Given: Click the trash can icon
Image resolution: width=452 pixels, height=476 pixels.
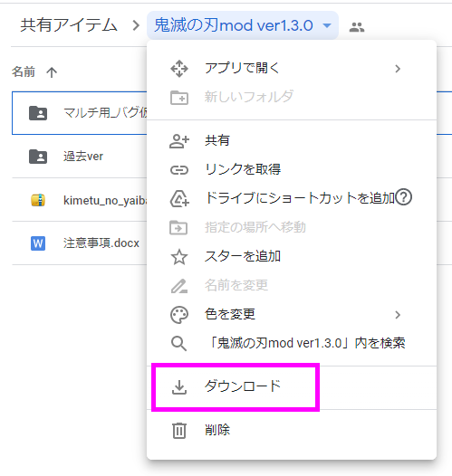Looking at the screenshot, I should coord(179,431).
